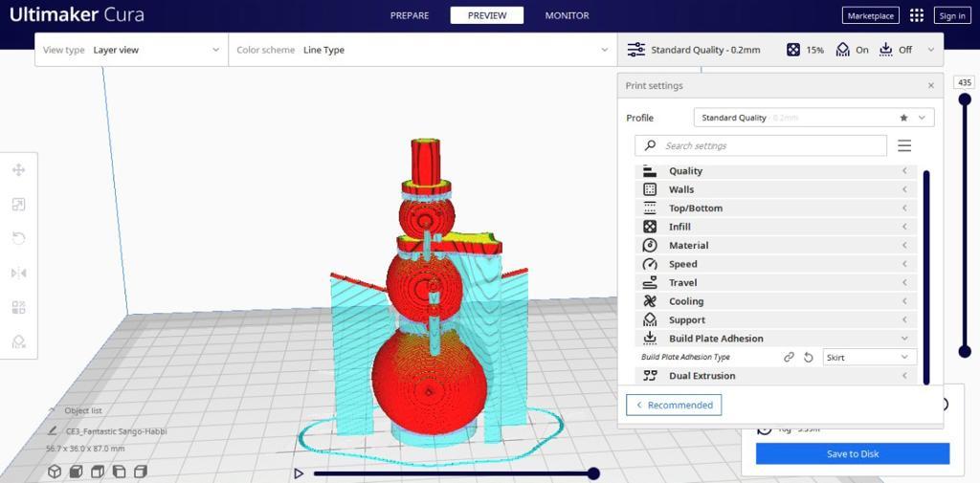Click the pencil icon beside file name
This screenshot has width=980, height=483.
53,431
